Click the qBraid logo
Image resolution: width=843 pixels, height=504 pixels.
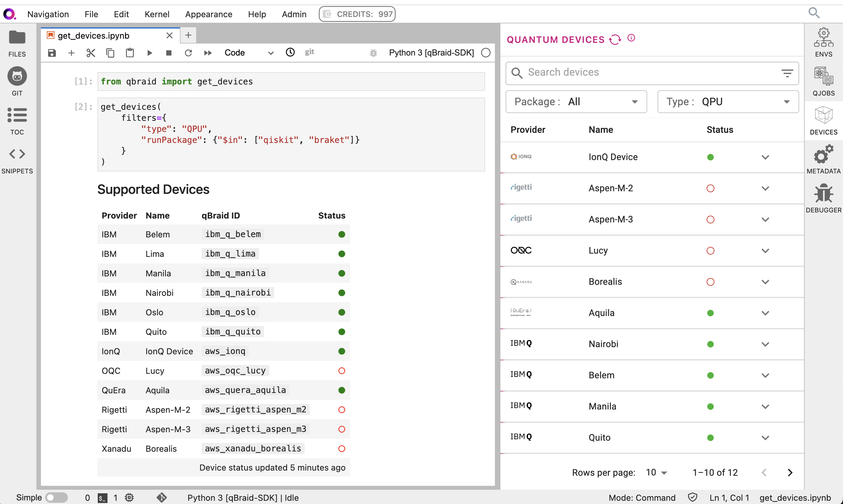click(9, 14)
